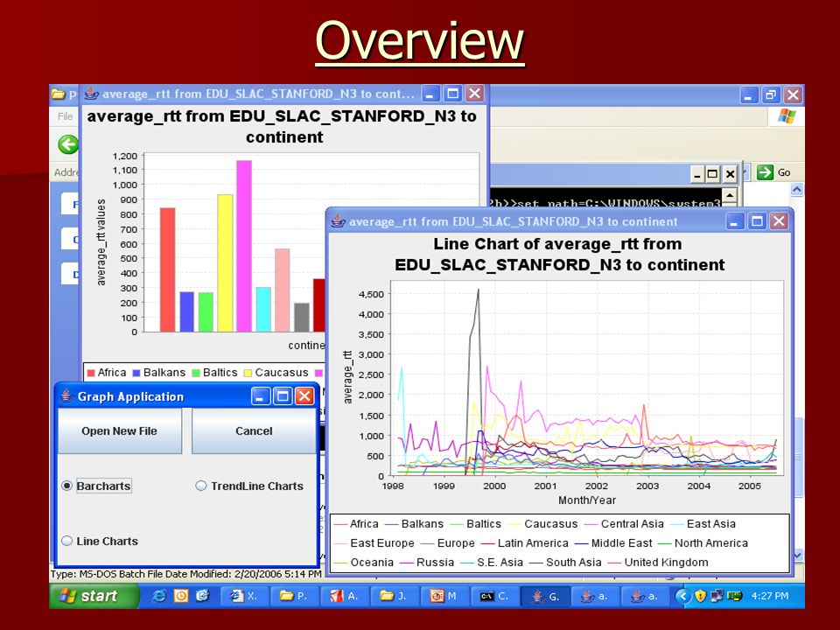Maximize the command prompt window
Viewport: 840px width, 630px height.
tap(712, 173)
